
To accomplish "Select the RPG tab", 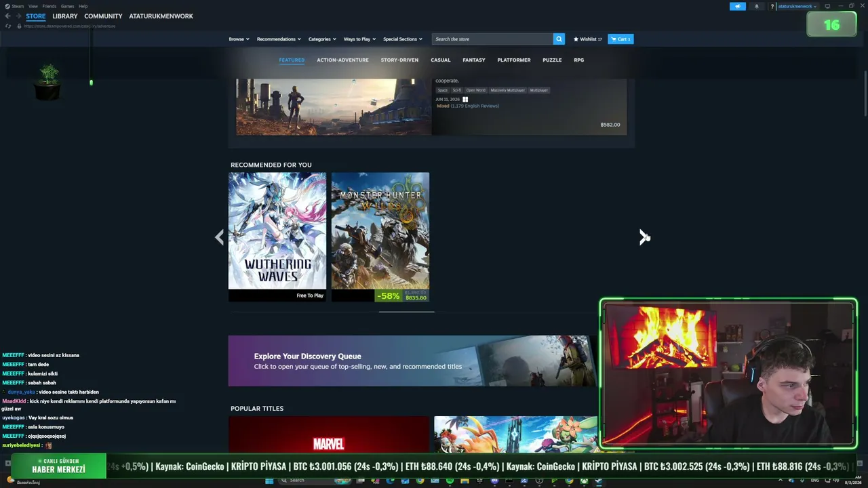I will pyautogui.click(x=578, y=60).
